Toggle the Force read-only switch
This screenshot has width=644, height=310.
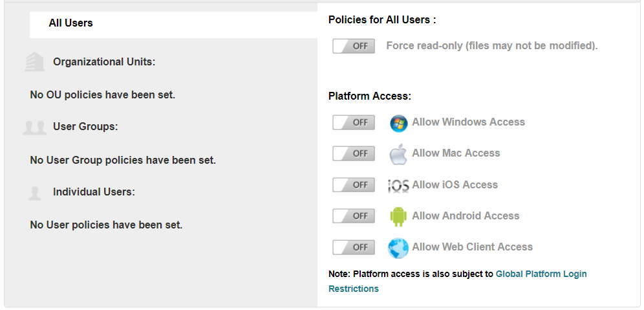click(354, 46)
